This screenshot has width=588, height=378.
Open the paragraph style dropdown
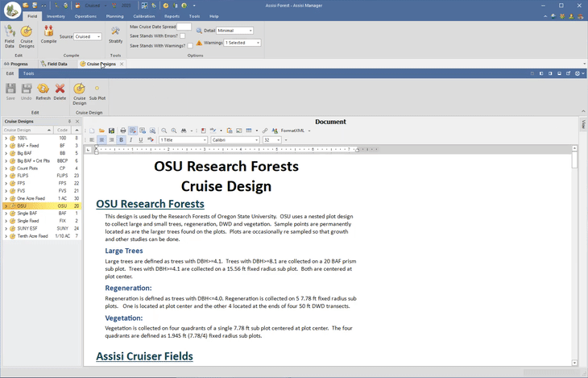coord(205,140)
